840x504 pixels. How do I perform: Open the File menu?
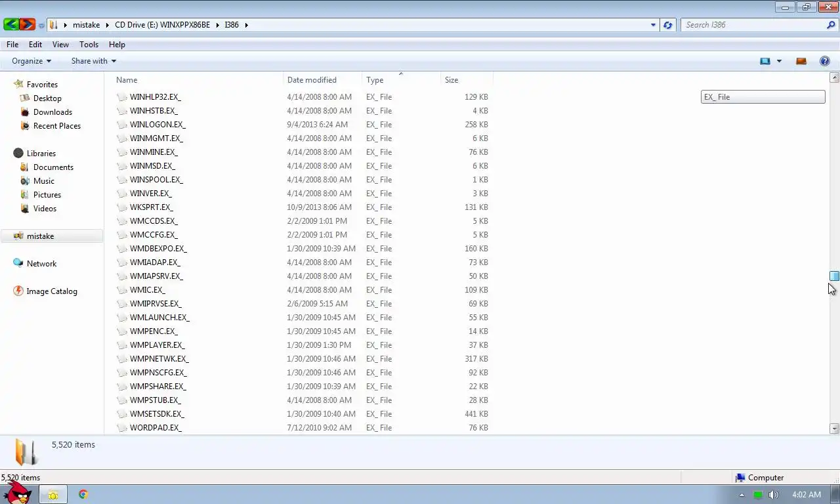(x=12, y=45)
